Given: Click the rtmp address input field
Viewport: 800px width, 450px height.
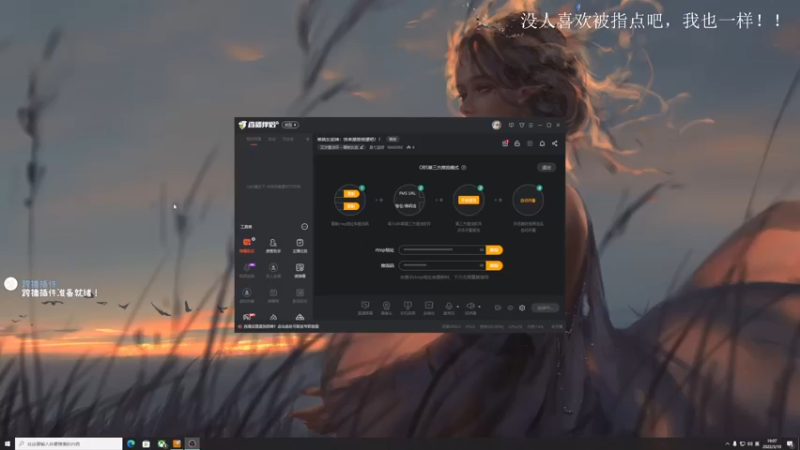Looking at the screenshot, I should (x=442, y=250).
